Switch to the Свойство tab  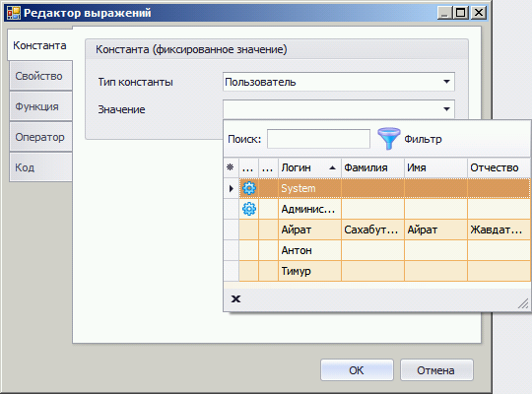40,76
